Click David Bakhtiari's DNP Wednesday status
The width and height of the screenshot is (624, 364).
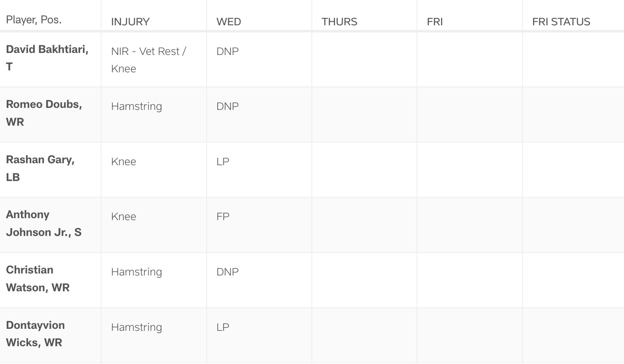click(x=228, y=51)
